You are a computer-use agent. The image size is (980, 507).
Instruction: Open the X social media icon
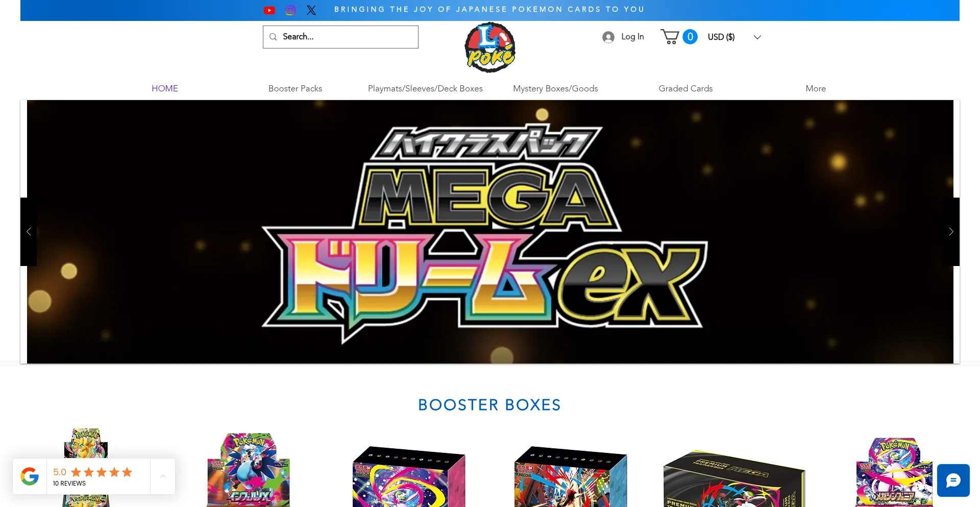coord(311,10)
